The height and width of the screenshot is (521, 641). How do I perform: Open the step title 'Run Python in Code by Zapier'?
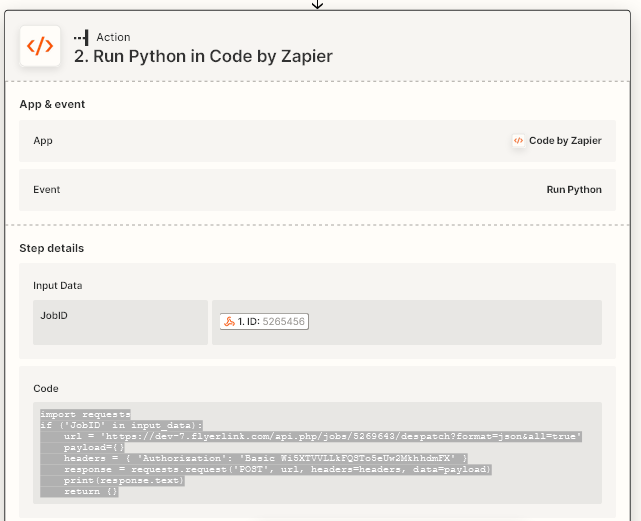tap(203, 56)
